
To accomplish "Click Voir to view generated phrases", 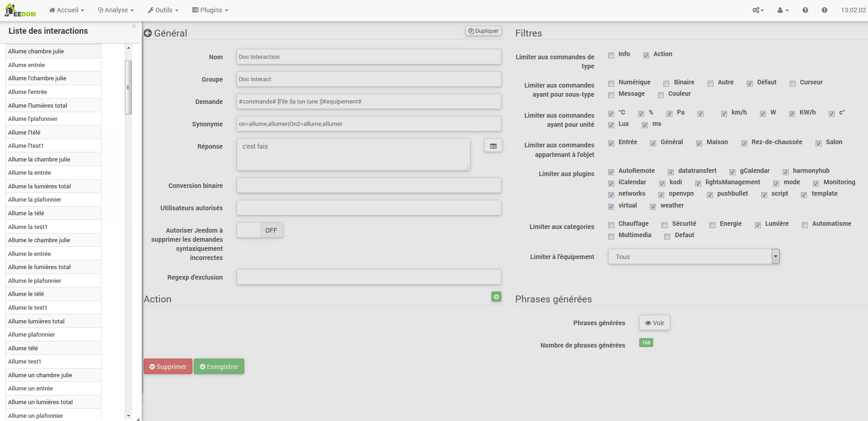I will tap(654, 323).
